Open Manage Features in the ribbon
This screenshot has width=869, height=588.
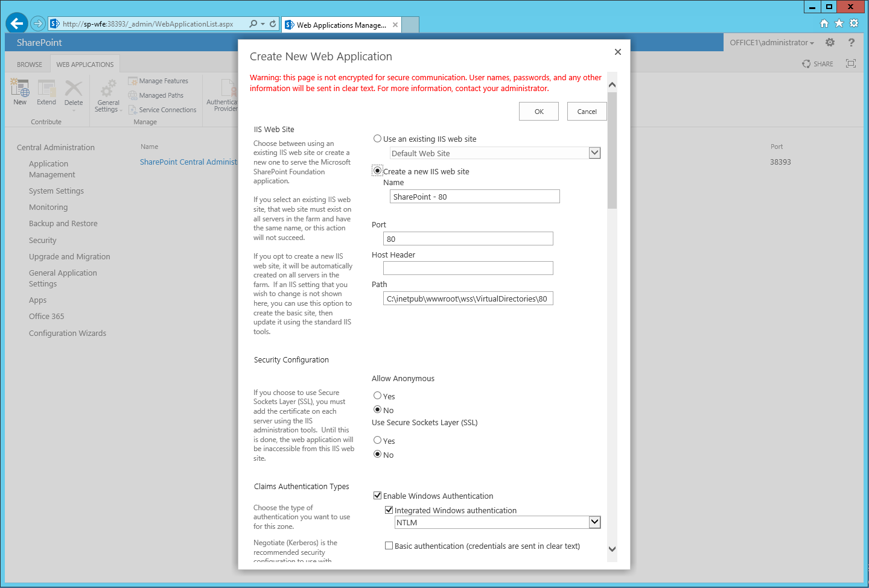158,81
